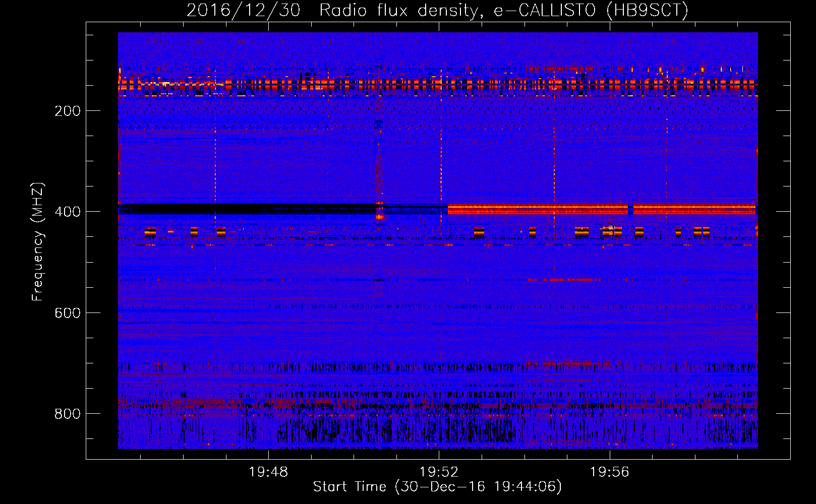Image resolution: width=816 pixels, height=504 pixels.
Task: Click the 800 frequency tick label
Action: (x=68, y=414)
